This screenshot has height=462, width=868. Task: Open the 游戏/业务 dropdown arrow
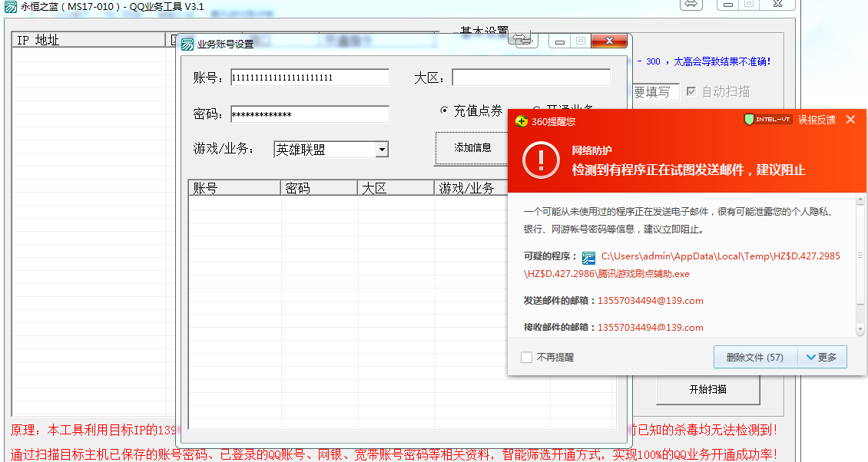click(x=382, y=150)
